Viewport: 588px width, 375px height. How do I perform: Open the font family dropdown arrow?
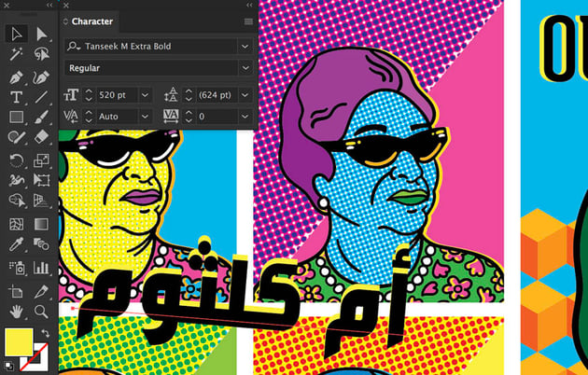(x=245, y=47)
